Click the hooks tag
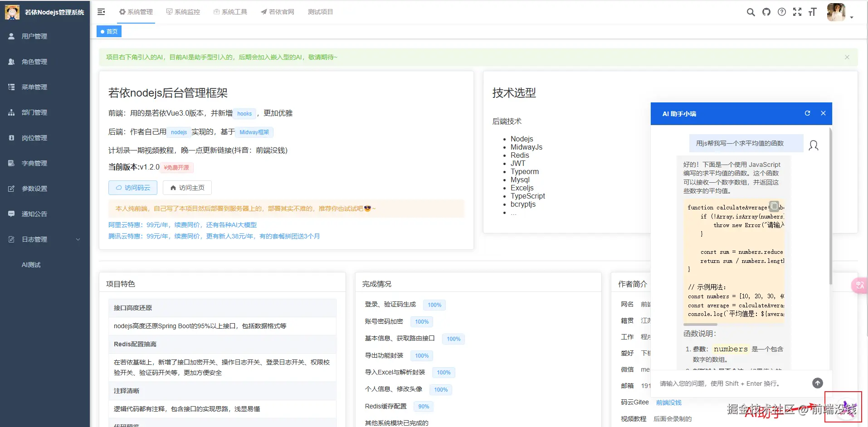Screen dimensions: 868x427 point(244,114)
